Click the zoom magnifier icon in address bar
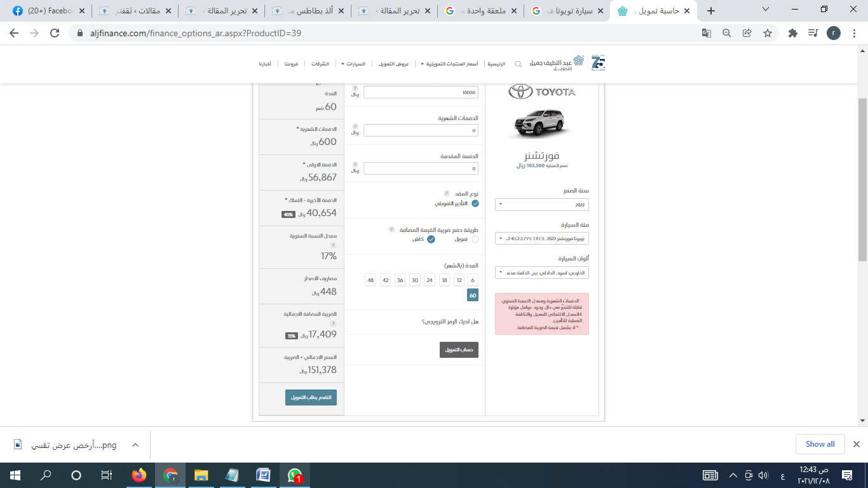This screenshot has width=868, height=488. pos(727,33)
